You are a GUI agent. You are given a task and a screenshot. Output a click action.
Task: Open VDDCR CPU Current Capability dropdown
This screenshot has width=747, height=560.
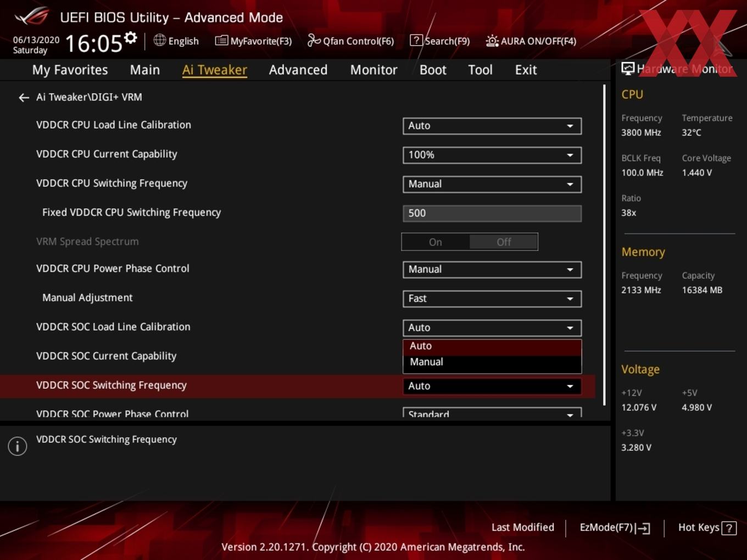pyautogui.click(x=492, y=155)
